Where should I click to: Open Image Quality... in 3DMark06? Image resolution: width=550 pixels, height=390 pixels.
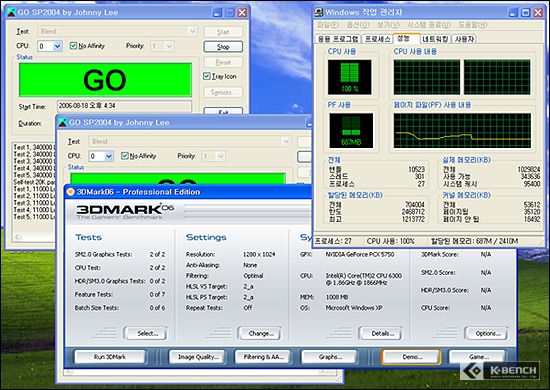[196, 357]
